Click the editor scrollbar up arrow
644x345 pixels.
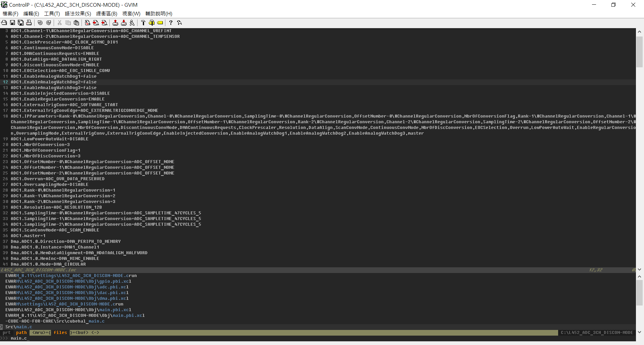(x=640, y=31)
